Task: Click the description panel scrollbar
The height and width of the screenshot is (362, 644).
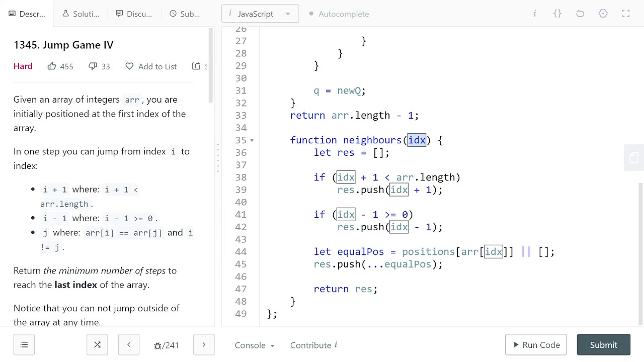Action: [211, 65]
